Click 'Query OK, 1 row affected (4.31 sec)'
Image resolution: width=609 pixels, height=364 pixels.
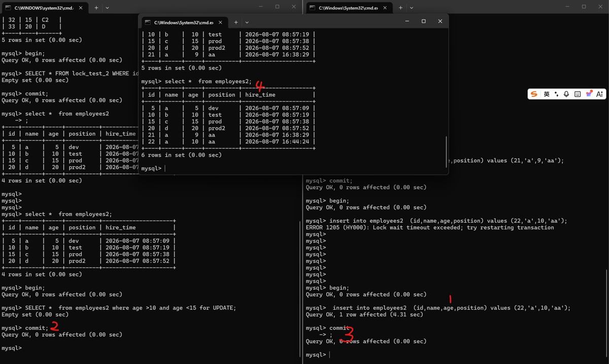[364, 315]
